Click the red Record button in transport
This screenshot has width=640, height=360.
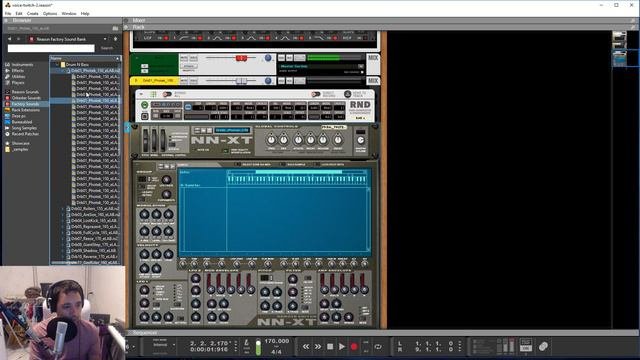click(x=354, y=347)
